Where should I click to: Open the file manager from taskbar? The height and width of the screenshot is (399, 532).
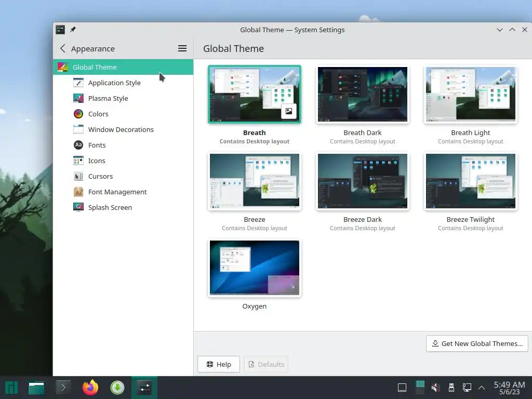pyautogui.click(x=36, y=388)
